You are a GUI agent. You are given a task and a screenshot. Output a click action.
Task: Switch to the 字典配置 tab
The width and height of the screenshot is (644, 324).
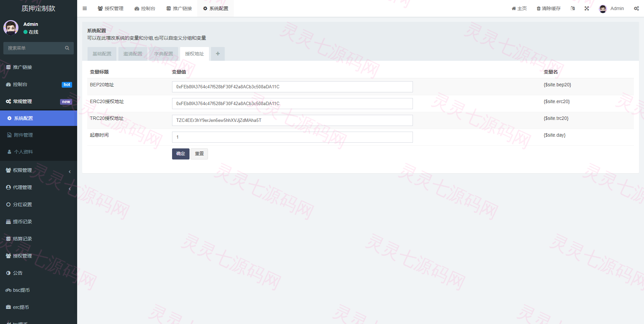click(164, 54)
